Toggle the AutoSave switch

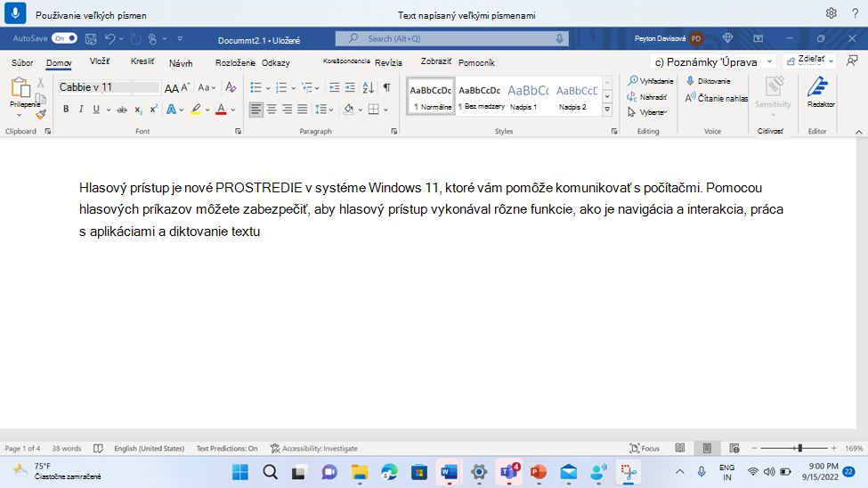[64, 38]
